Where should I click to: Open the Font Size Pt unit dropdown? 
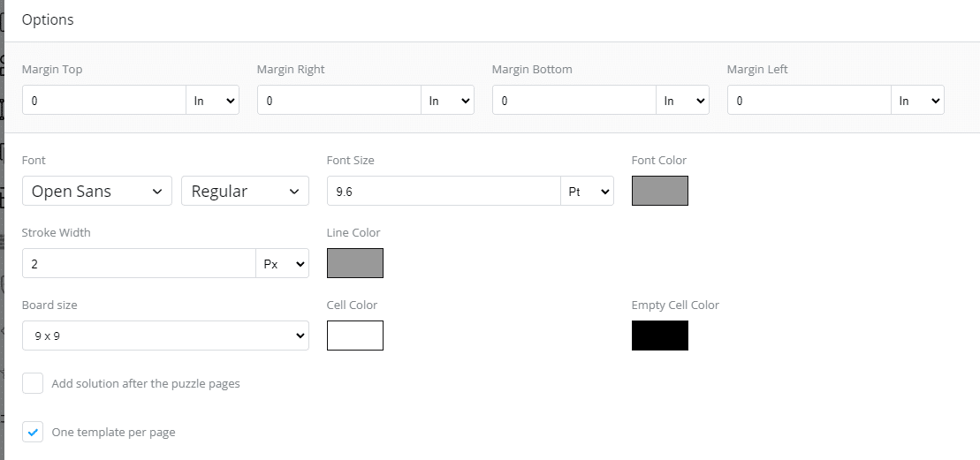tap(588, 191)
